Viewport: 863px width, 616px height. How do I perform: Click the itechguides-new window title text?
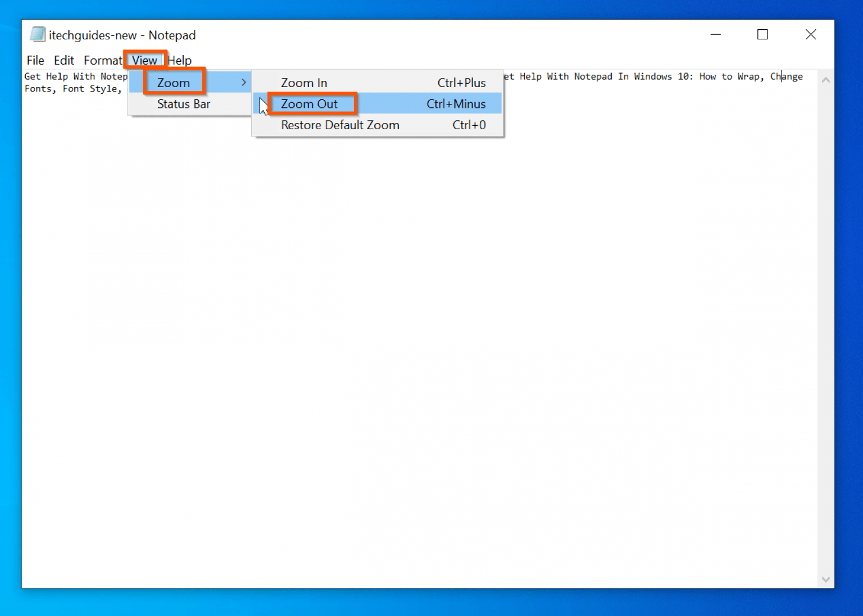click(122, 35)
